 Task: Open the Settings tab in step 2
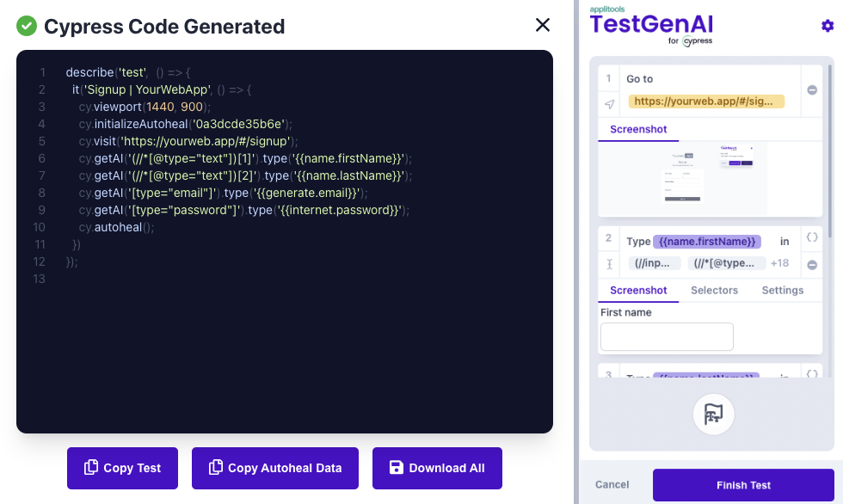[x=782, y=291]
